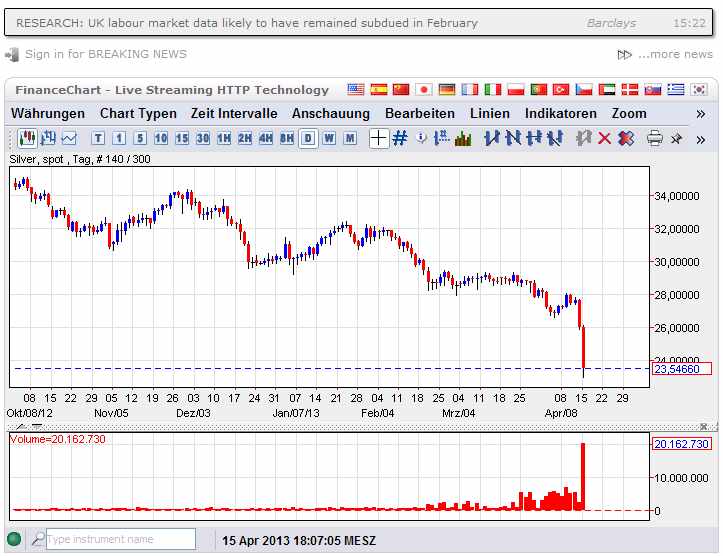
Task: Open the Anschauung menu
Action: click(x=331, y=113)
